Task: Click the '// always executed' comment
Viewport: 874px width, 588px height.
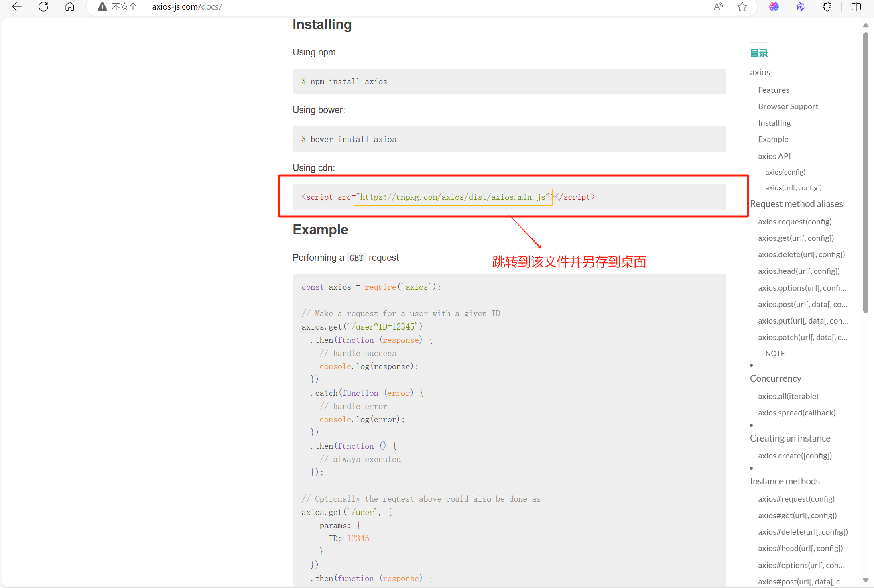Action: 360,459
